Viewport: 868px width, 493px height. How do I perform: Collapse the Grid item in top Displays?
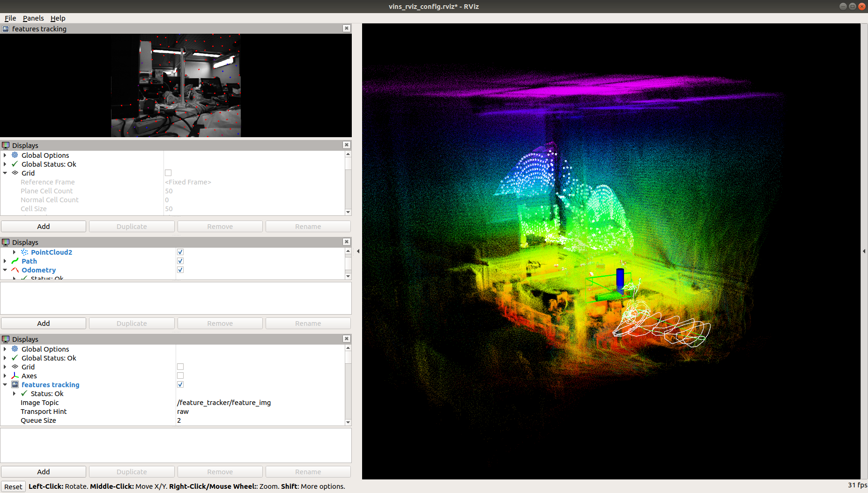[x=5, y=173]
